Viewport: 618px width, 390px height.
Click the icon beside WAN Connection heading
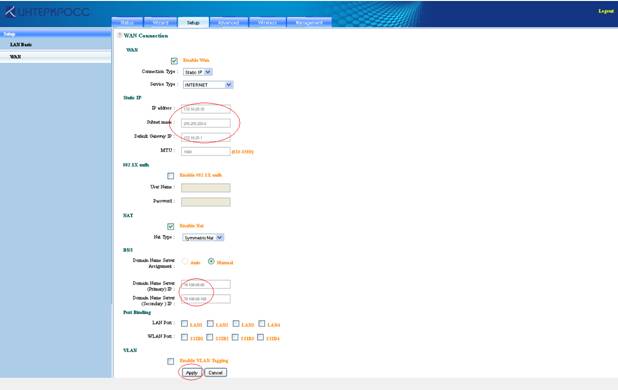[119, 35]
